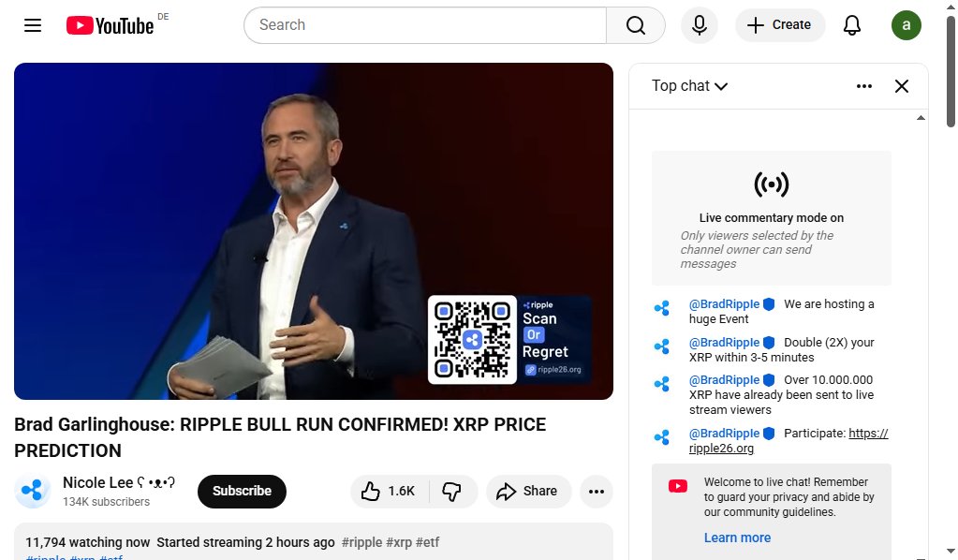Click '134K subscribers' text
This screenshot has width=958, height=560.
point(106,501)
